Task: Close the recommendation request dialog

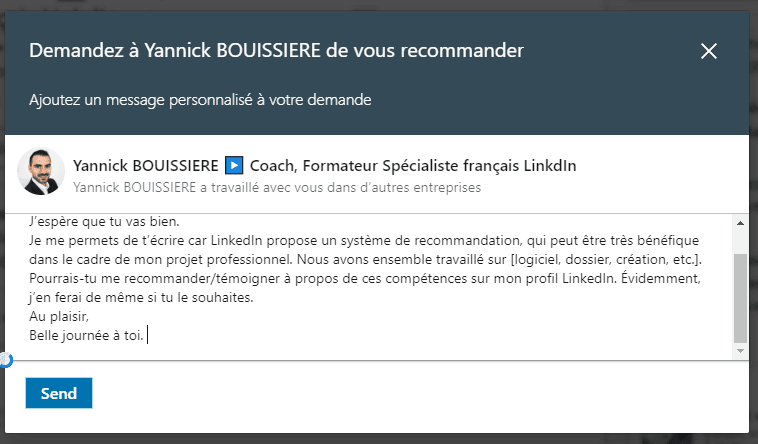Action: pyautogui.click(x=709, y=51)
